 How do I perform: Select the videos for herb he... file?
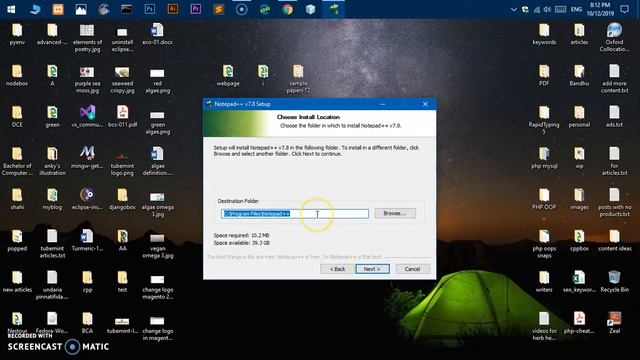544,326
